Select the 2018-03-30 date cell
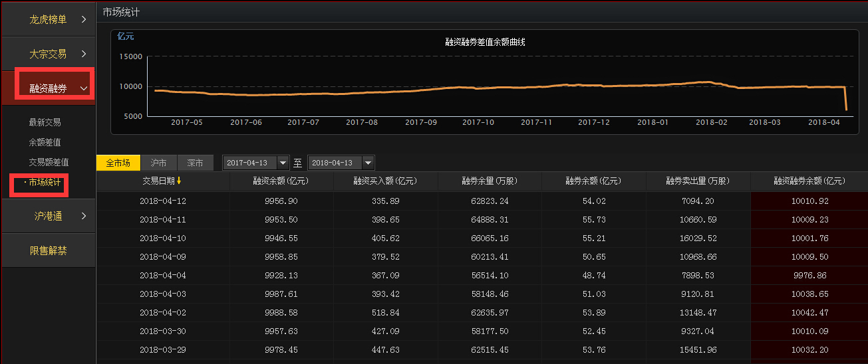 (x=163, y=331)
